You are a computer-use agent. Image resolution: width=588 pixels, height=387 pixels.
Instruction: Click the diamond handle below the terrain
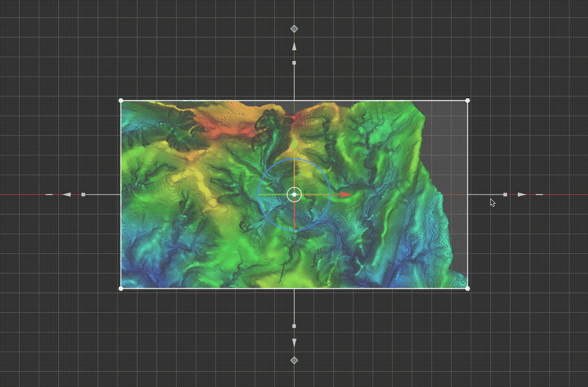294,360
